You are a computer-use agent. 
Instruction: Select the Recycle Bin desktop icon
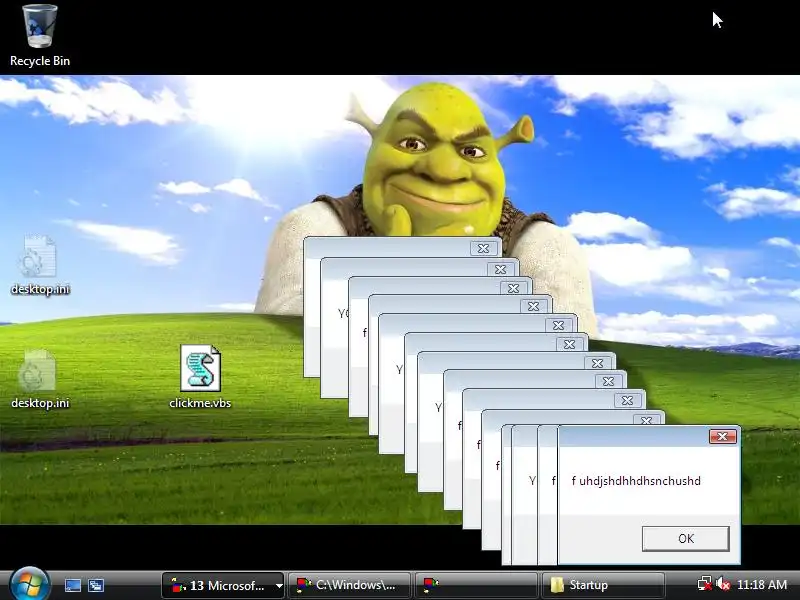pyautogui.click(x=40, y=35)
